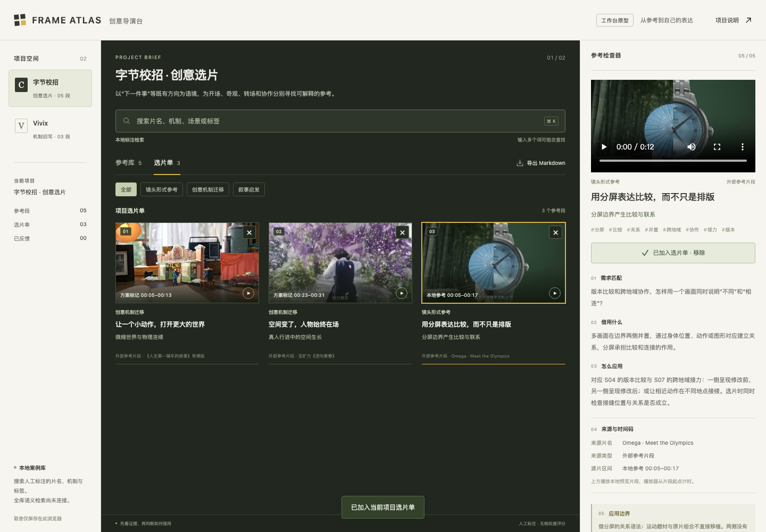The width and height of the screenshot is (766, 532).
Task: Dismiss the 已加入当前项目选片单 toast
Action: (x=383, y=507)
